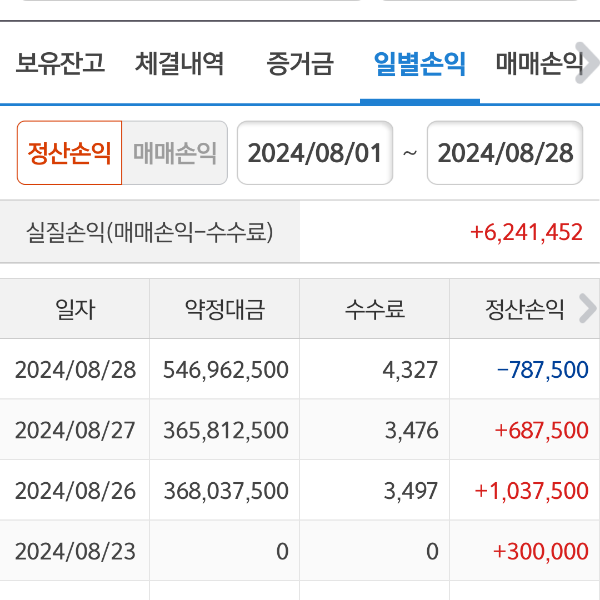Viewport: 600px width, 600px height.
Task: Pick end date 2024/08/28 field
Action: [x=505, y=153]
